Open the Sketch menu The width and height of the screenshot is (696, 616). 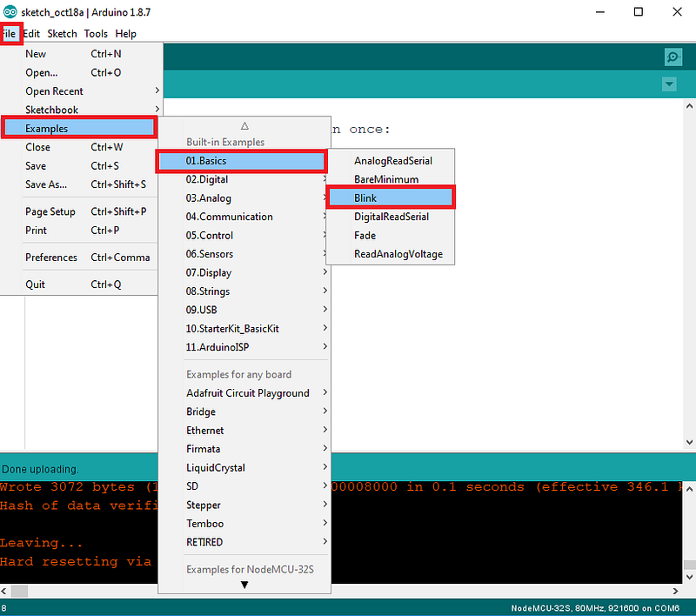pyautogui.click(x=62, y=34)
